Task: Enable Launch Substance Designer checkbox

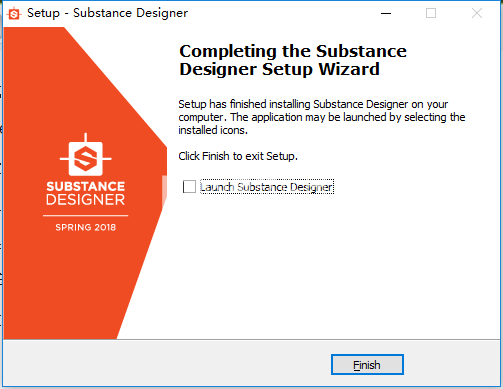Action: click(x=189, y=187)
